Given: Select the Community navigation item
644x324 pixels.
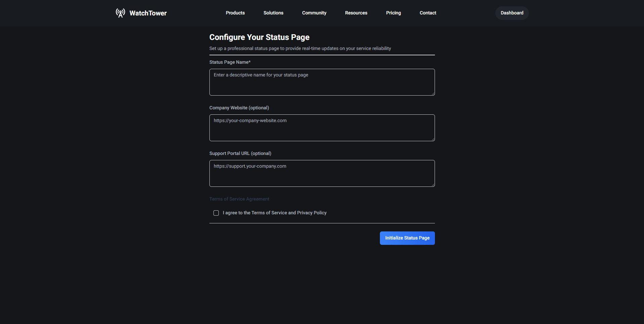Looking at the screenshot, I should 314,13.
